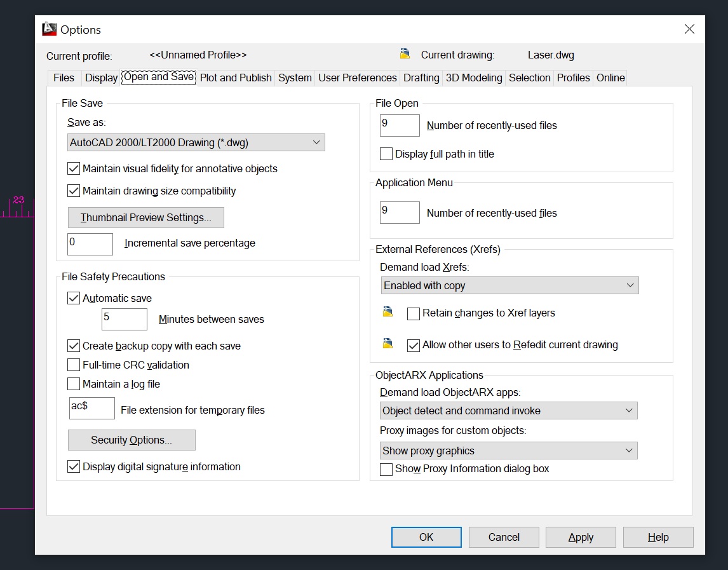Enable Show Proxy Information dialog box

coord(386,468)
